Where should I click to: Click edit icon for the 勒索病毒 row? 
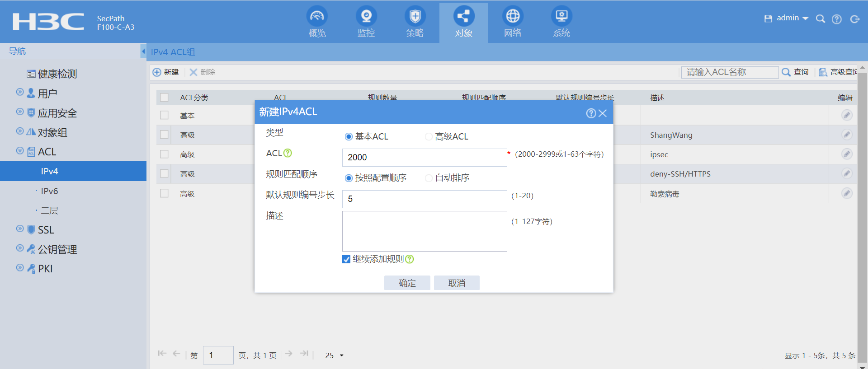point(847,193)
